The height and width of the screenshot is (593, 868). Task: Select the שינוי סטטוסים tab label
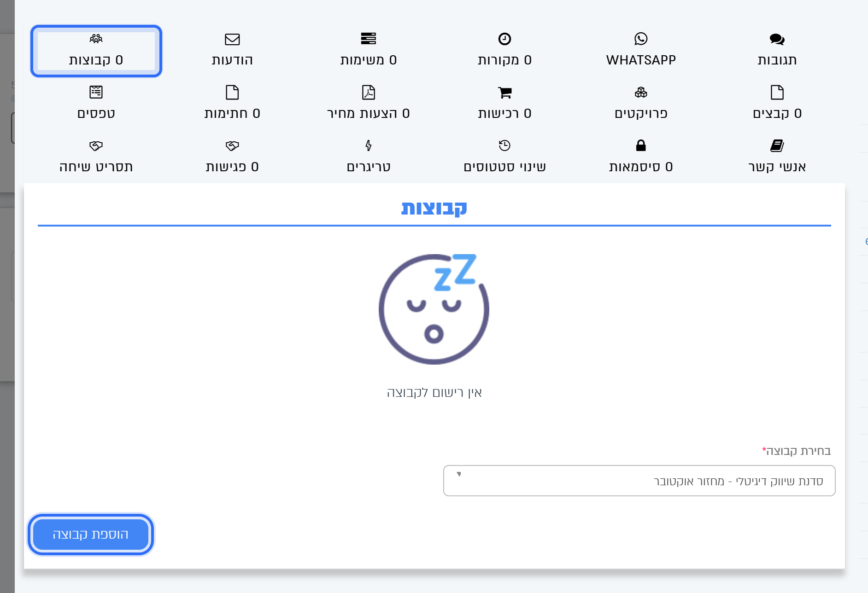click(x=504, y=167)
